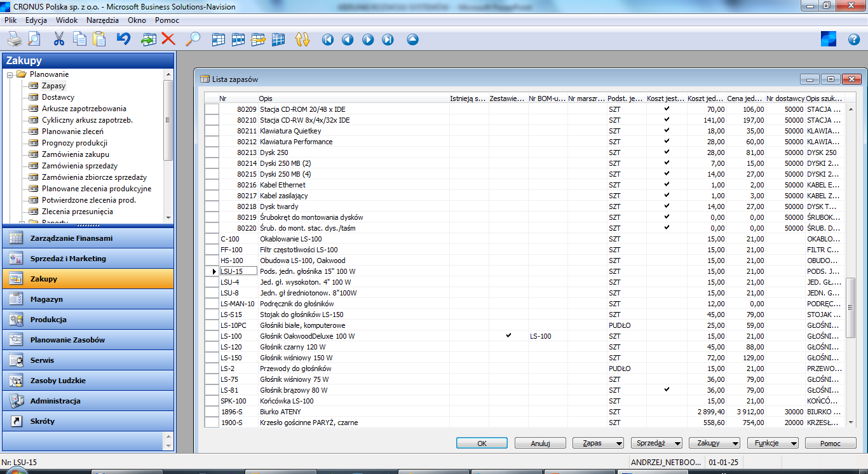Screen dimensions: 868x474
Task: Select the row selector for LS-150
Action: [211, 357]
